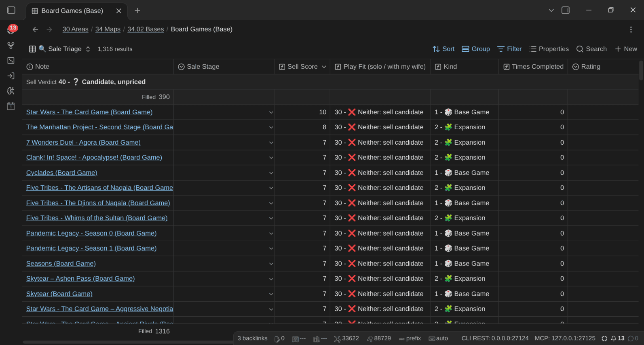
Task: Go to 34.02 Bases breadcrumb
Action: coord(146,29)
